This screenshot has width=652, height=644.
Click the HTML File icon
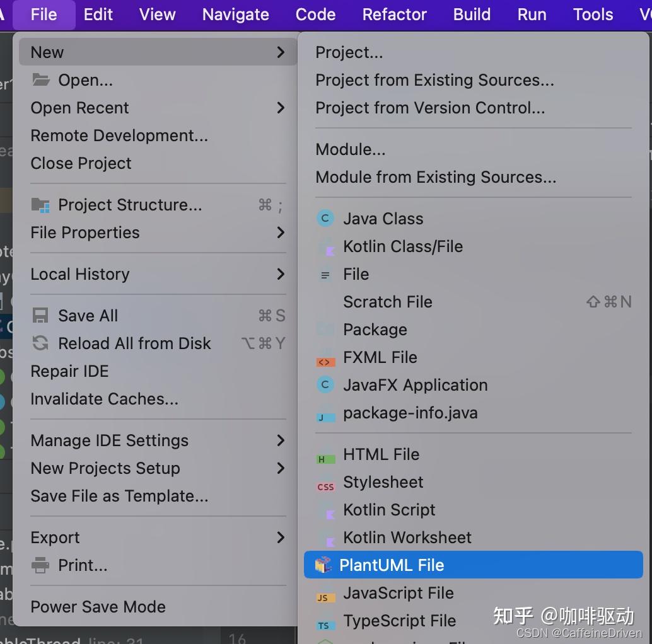pyautogui.click(x=325, y=456)
